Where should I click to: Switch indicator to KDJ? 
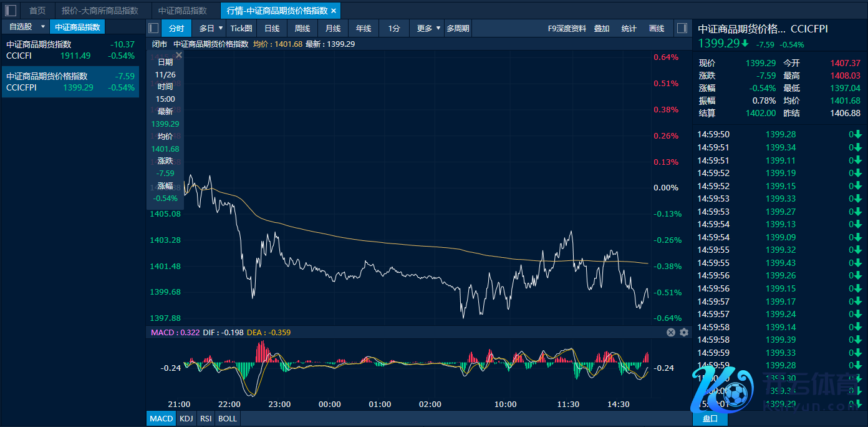tap(186, 418)
